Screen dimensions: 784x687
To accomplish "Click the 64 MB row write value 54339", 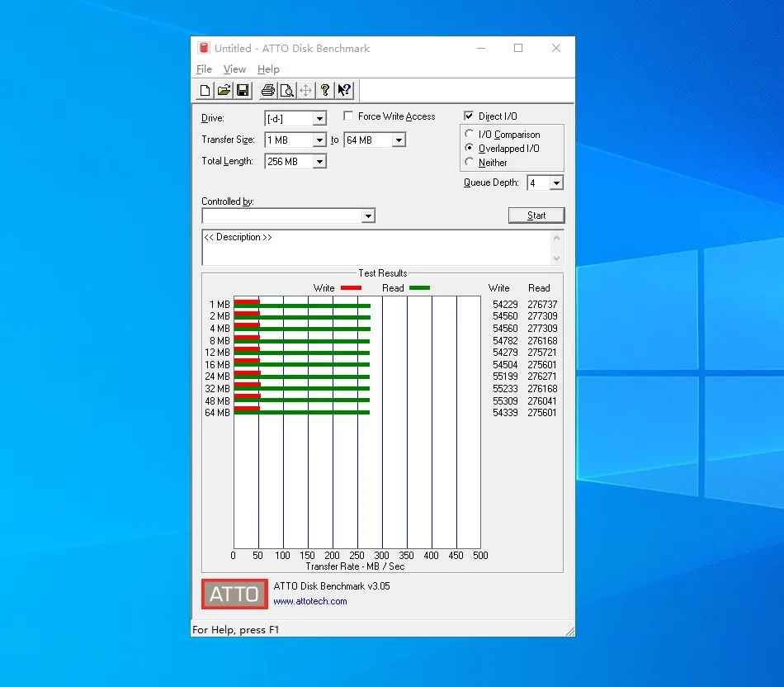I will point(505,413).
